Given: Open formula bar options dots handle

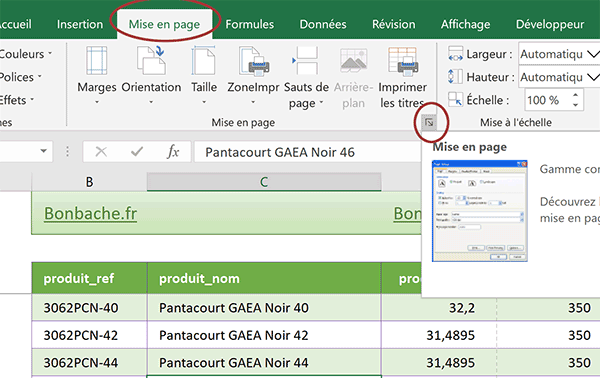Looking at the screenshot, I should point(67,152).
